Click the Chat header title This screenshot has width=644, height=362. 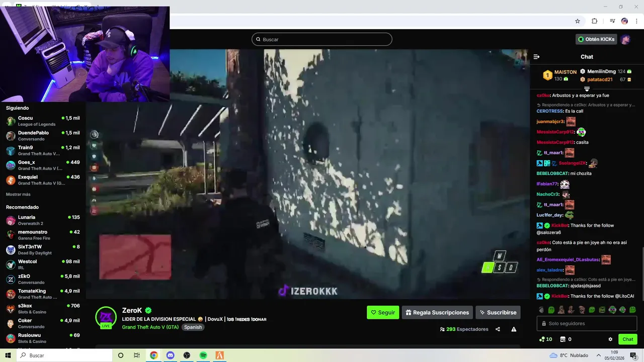click(587, 57)
